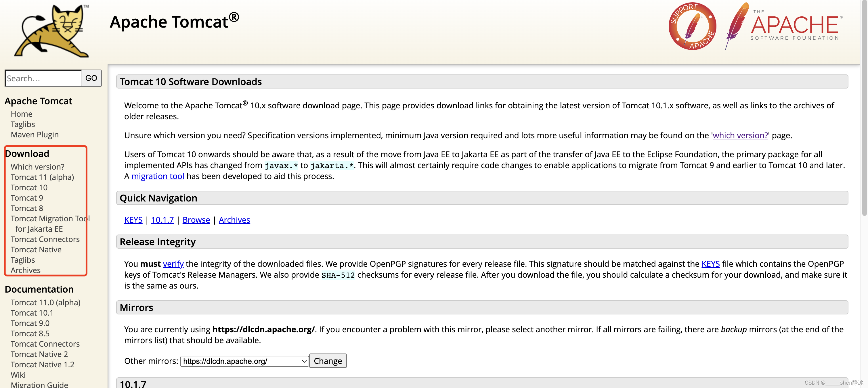The width and height of the screenshot is (868, 388).
Task: Open Tomcat 9.0 documentation
Action: point(30,323)
